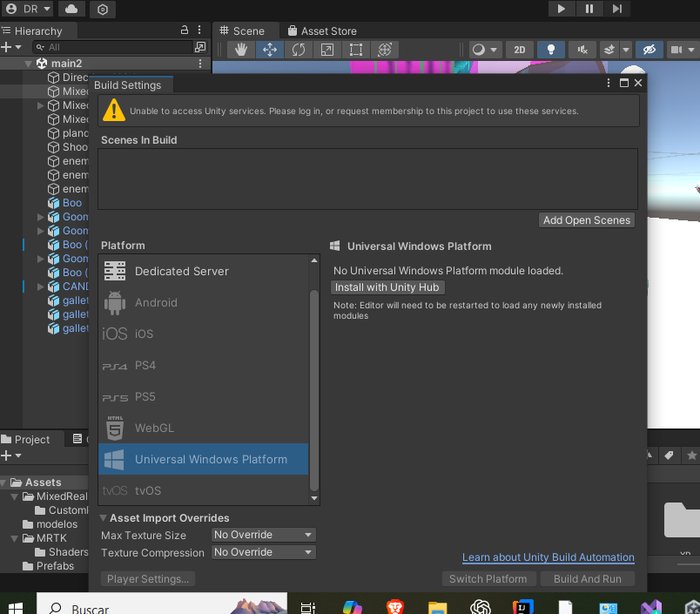Viewport: 700px width, 614px height.
Task: Toggle scene lighting bulb
Action: [551, 50]
